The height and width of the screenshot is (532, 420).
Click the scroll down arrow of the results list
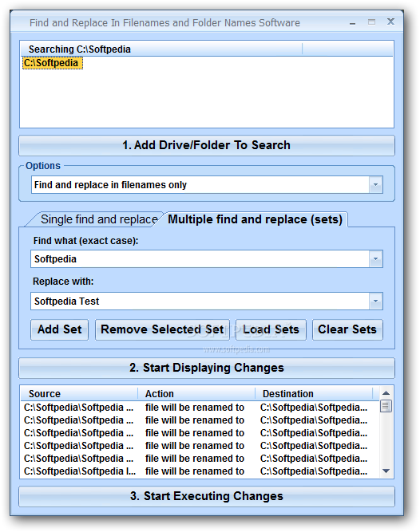point(386,471)
